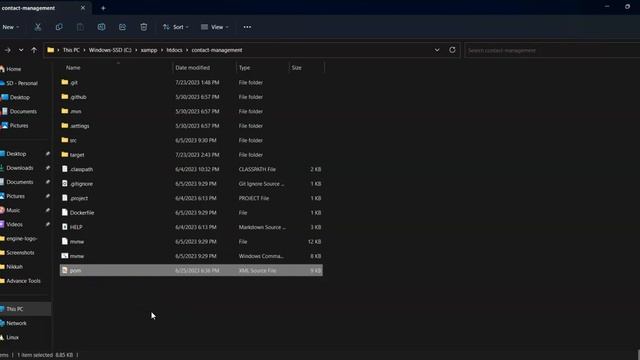Select the .gitignore file
The height and width of the screenshot is (360, 640).
coord(191,184)
